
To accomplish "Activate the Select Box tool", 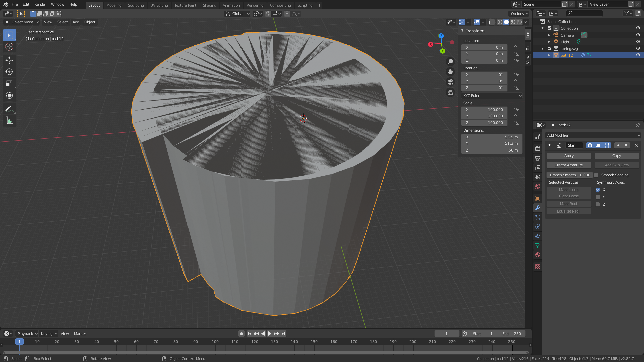I will tap(9, 35).
